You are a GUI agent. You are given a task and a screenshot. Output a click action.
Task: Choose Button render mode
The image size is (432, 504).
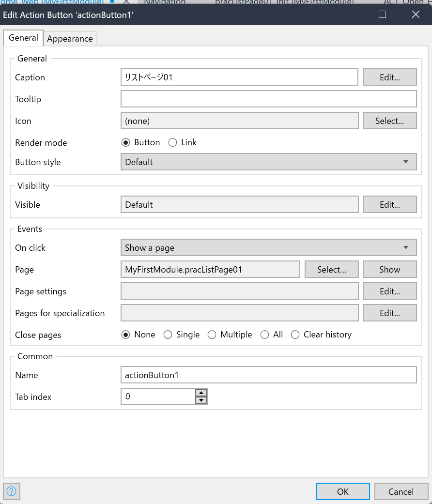point(126,142)
